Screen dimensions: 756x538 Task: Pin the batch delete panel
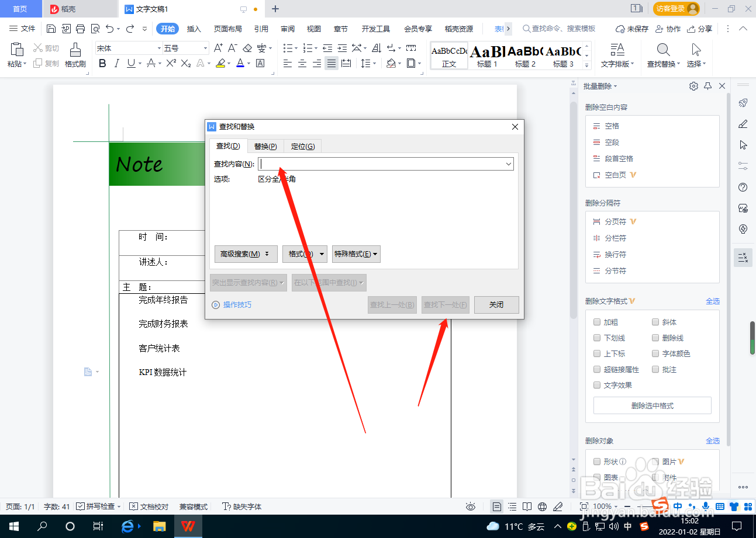pos(707,86)
